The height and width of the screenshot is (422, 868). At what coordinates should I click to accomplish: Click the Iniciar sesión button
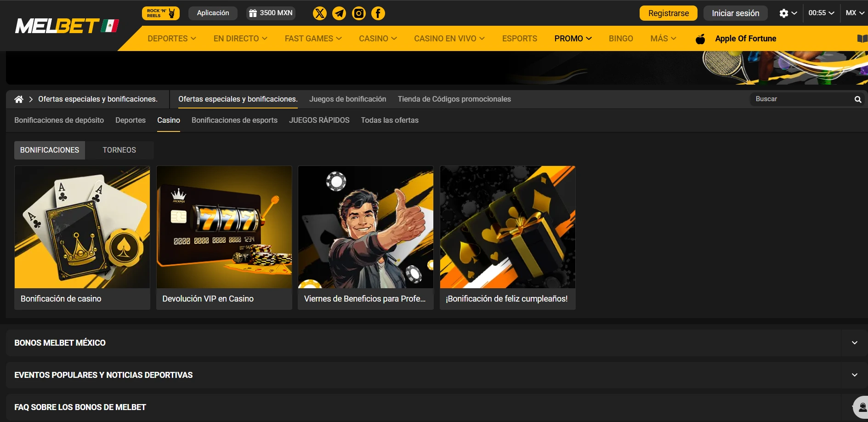coord(736,13)
